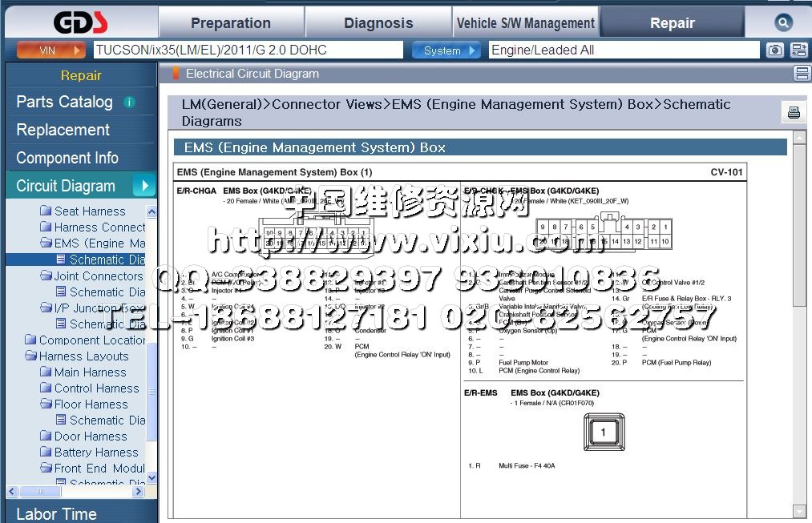Click the Parts Catalog green info icon
Screen dimensions: 812x523
tap(129, 103)
